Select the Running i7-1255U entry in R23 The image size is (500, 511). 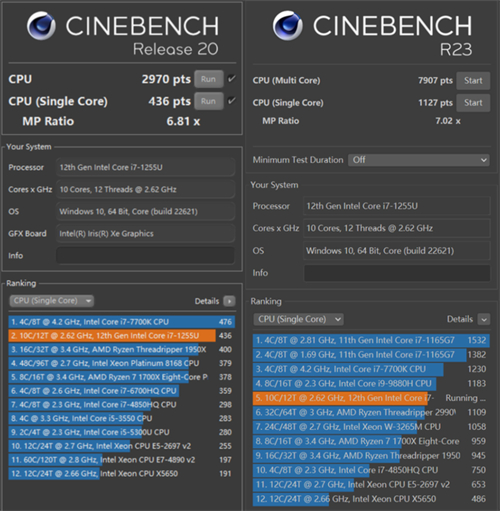click(x=371, y=398)
